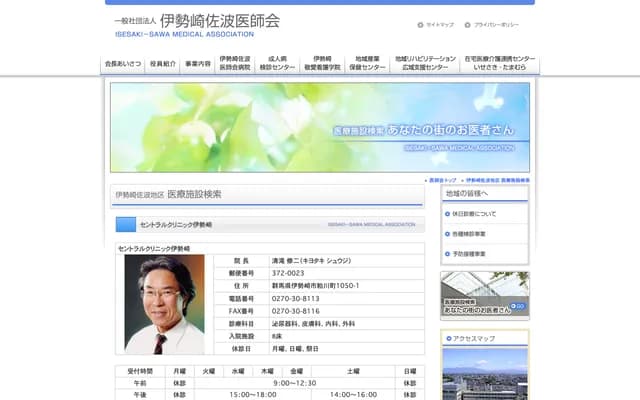Click the Saturday hours 14:00~16:00 cell

(353, 395)
